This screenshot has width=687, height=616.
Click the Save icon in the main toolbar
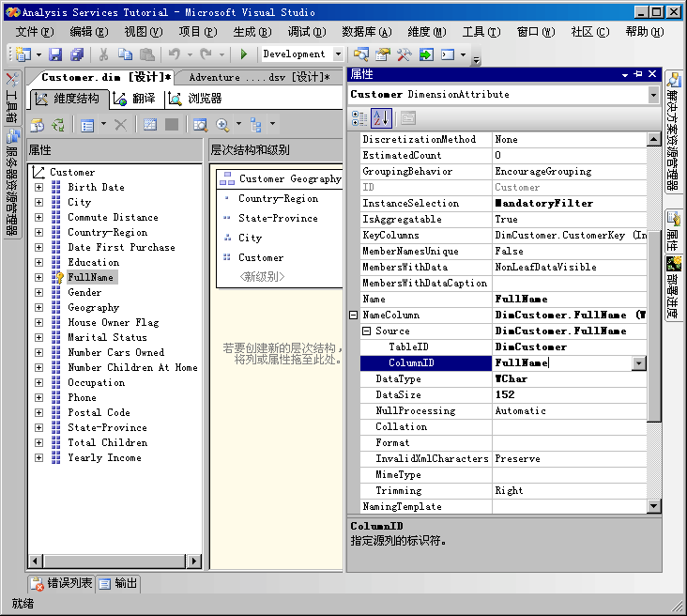55,54
